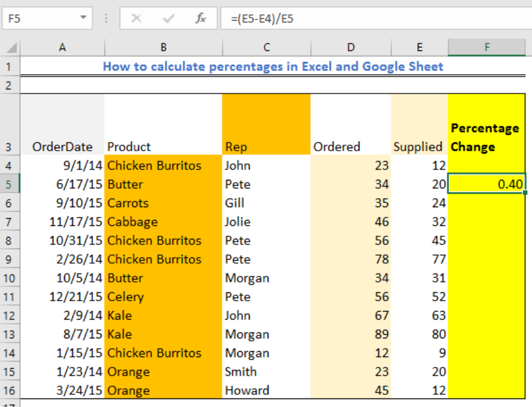Open the Insert Function fx dialog
532x407 pixels.
pos(200,19)
